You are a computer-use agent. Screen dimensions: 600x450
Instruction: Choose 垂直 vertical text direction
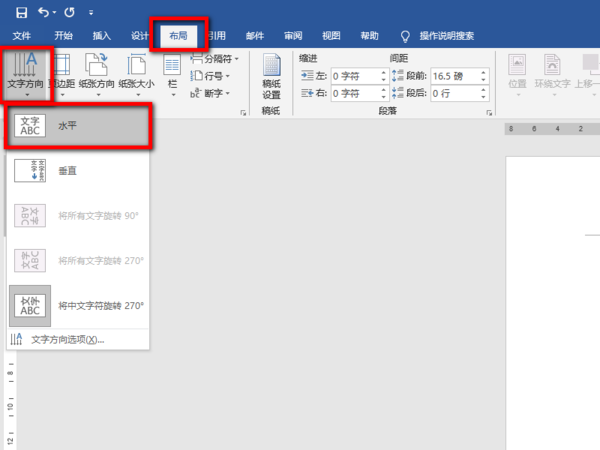(x=78, y=171)
